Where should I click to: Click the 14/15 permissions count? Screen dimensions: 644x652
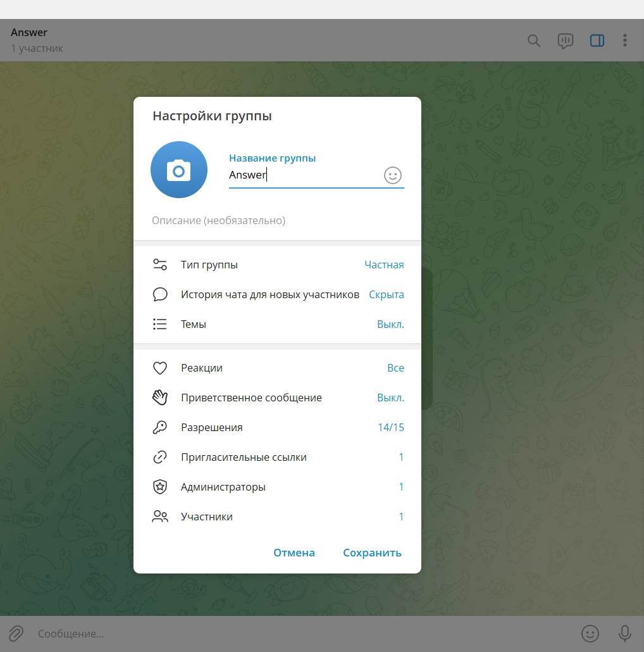pos(391,427)
